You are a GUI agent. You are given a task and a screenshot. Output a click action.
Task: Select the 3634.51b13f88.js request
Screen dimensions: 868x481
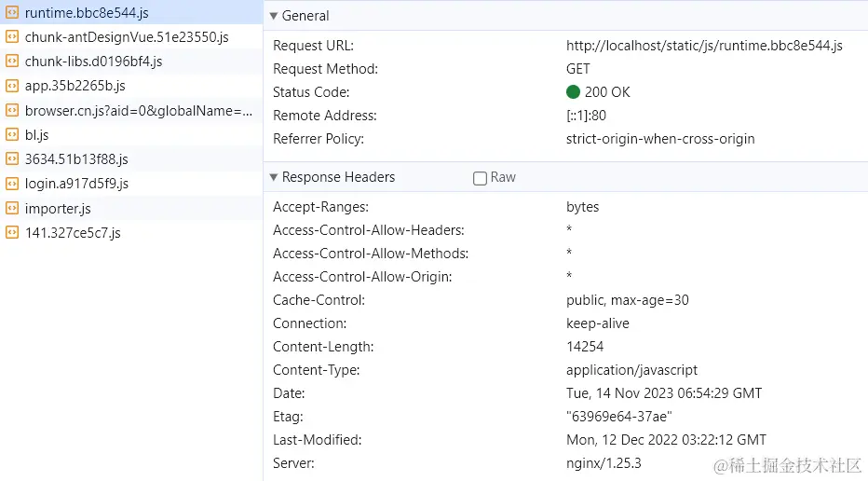coord(131,159)
